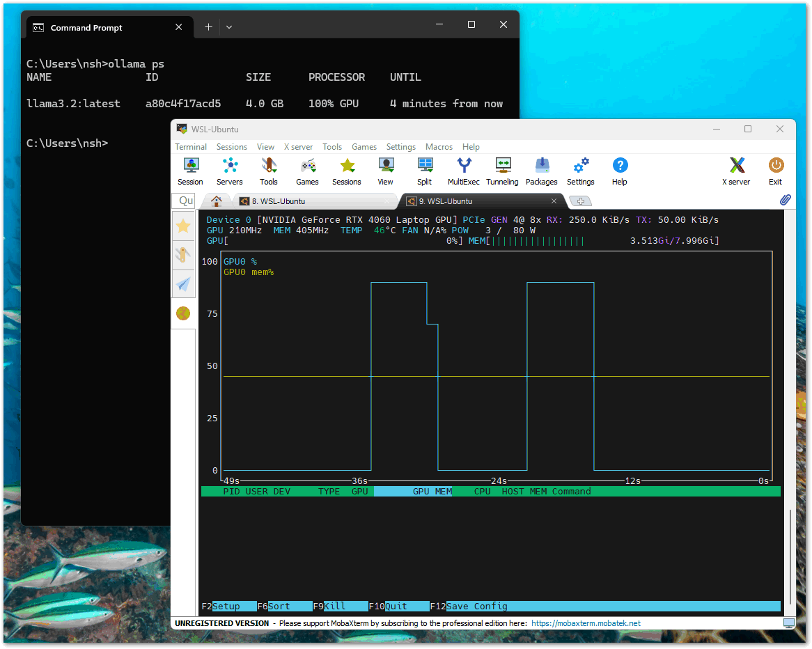Click the paperclip attach icon
The height and width of the screenshot is (649, 812).
pyautogui.click(x=785, y=201)
